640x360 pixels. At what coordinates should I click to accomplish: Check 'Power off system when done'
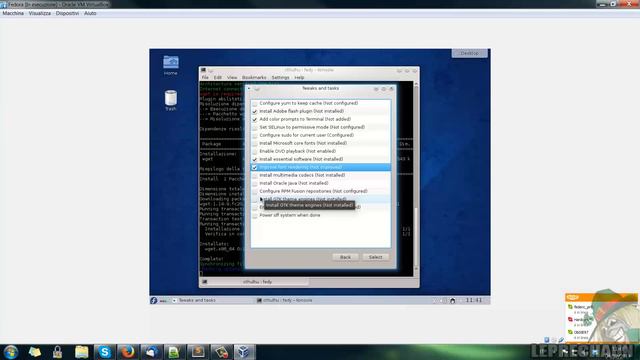255,216
